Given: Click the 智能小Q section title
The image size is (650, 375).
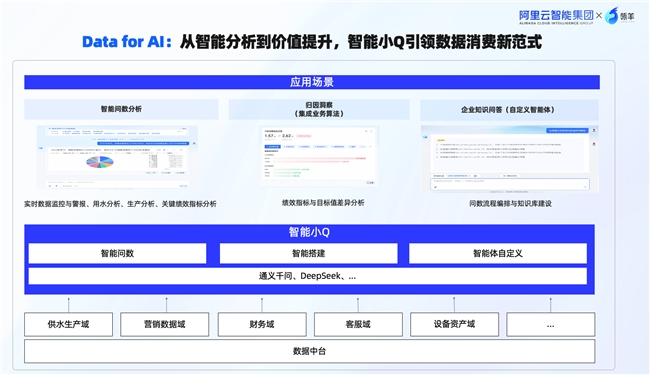Looking at the screenshot, I should (x=309, y=232).
